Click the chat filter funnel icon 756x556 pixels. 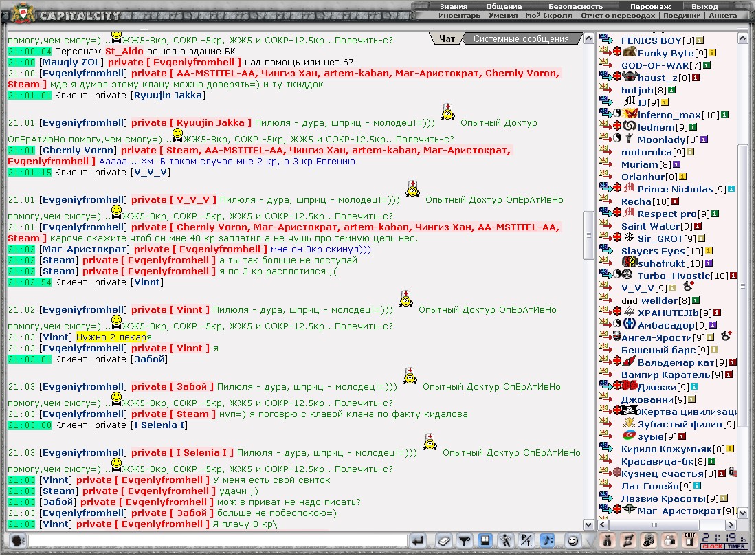(x=465, y=541)
